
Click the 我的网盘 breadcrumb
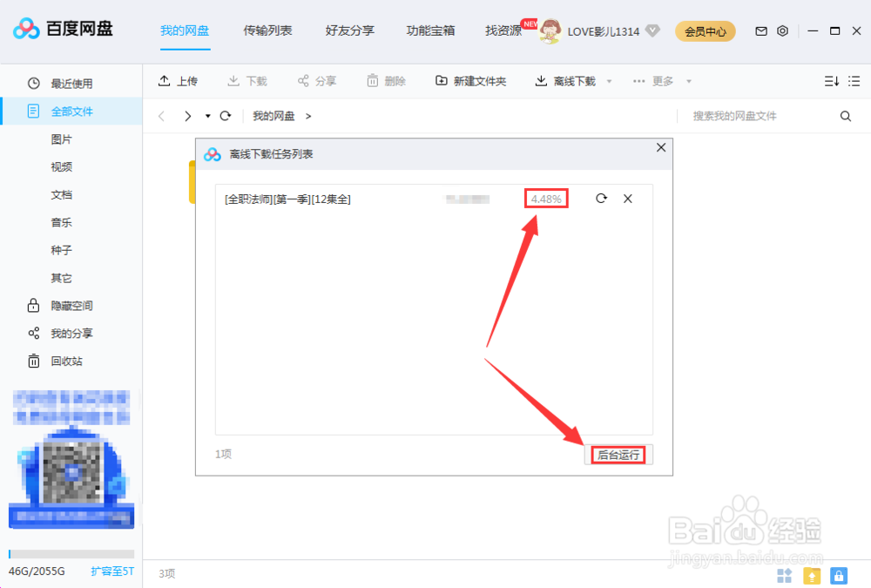[273, 116]
